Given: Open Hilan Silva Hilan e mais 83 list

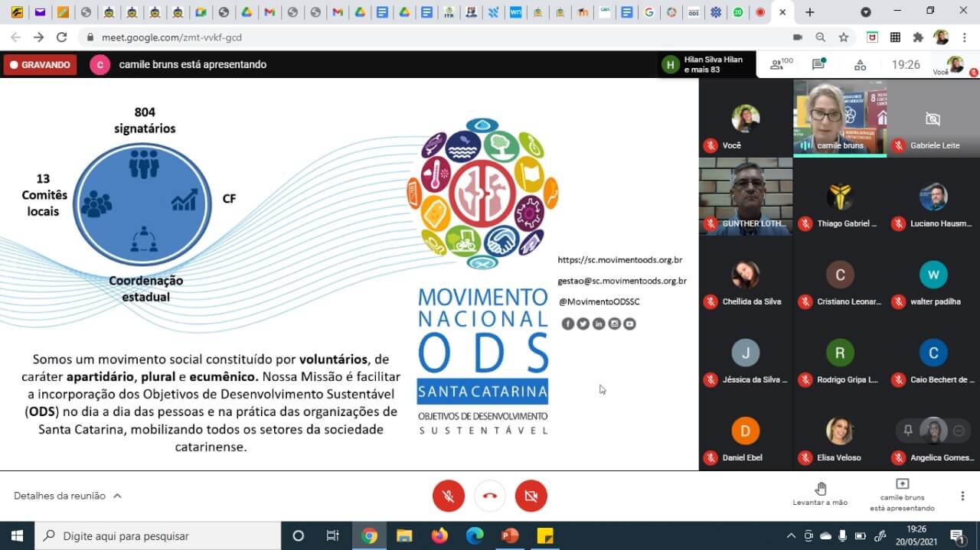Looking at the screenshot, I should (x=705, y=65).
